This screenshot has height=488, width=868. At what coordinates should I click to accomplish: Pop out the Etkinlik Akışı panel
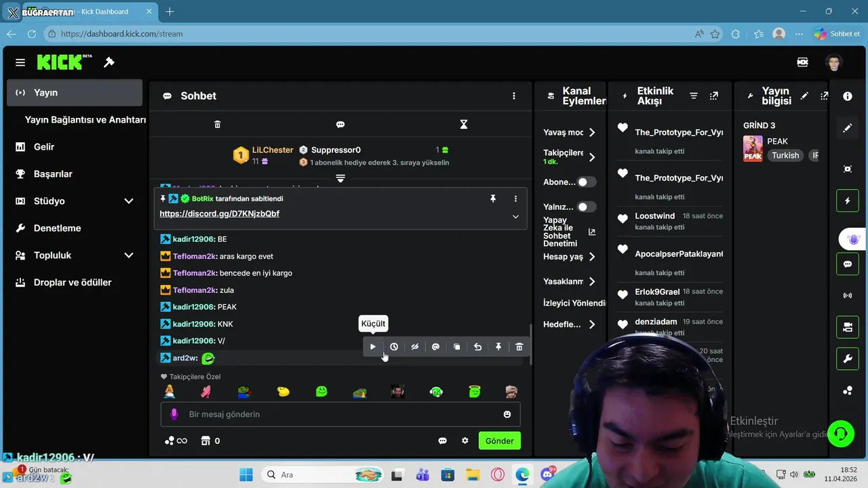click(x=714, y=96)
